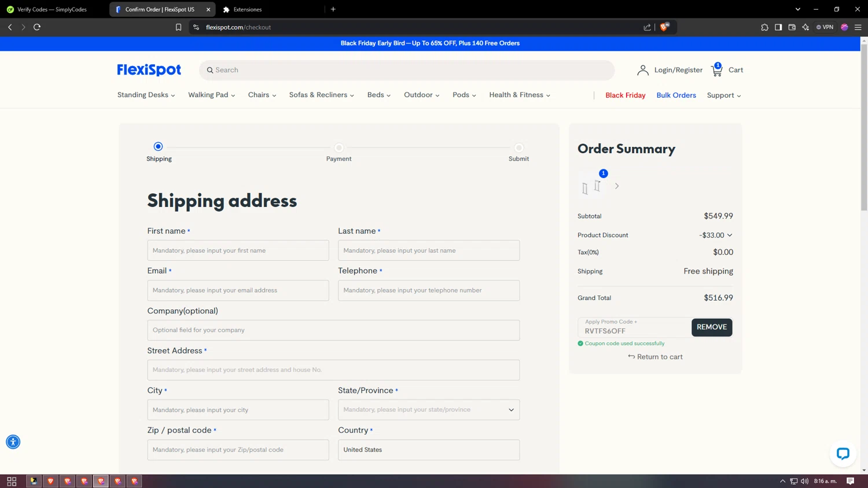Screen dimensions: 868x488
Task: Focus the Zip / postal code field
Action: tap(238, 450)
